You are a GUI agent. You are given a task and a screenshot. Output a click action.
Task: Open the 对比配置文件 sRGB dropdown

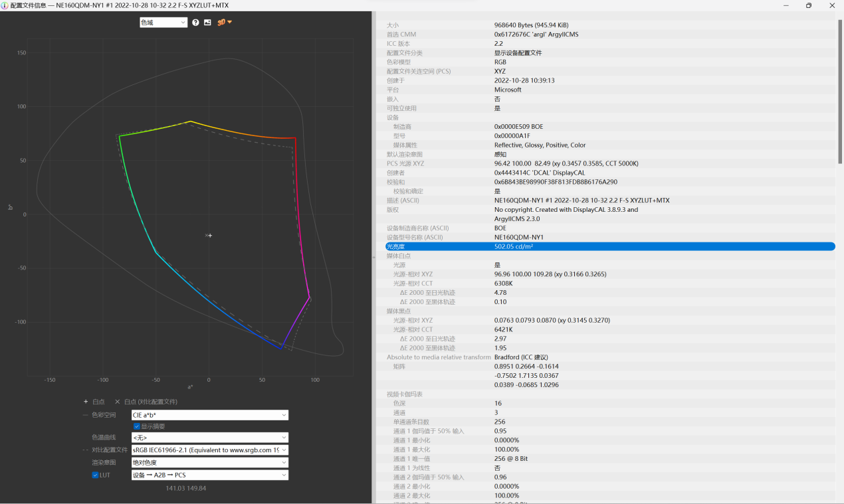[x=209, y=450]
